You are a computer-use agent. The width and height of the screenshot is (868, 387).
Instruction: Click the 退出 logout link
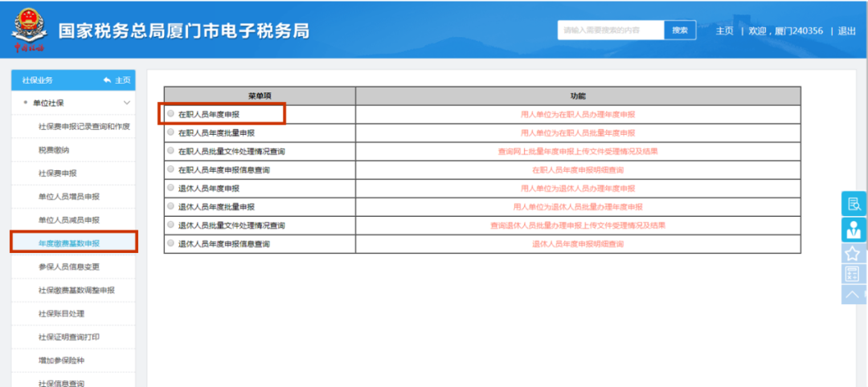point(846,31)
